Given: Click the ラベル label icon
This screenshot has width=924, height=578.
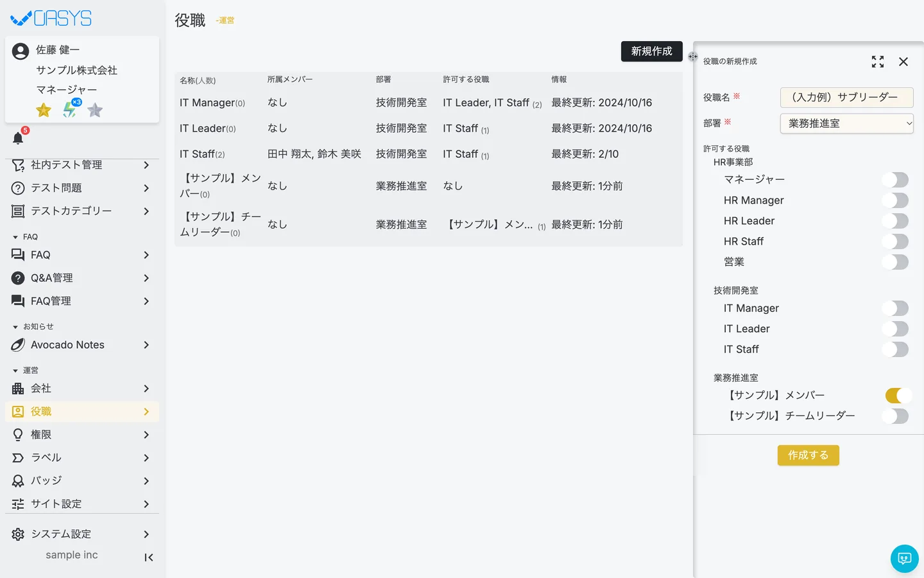Looking at the screenshot, I should (x=18, y=458).
